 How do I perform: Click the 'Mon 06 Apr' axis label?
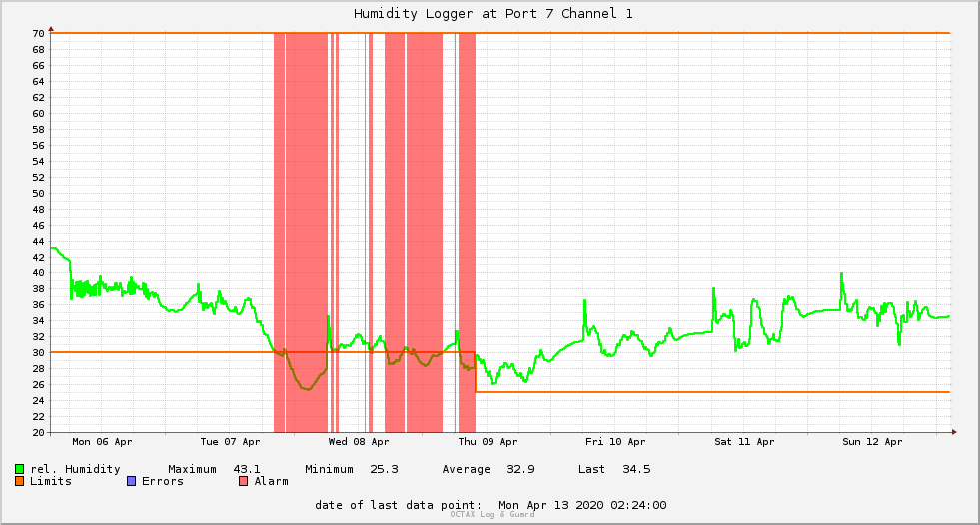102,442
